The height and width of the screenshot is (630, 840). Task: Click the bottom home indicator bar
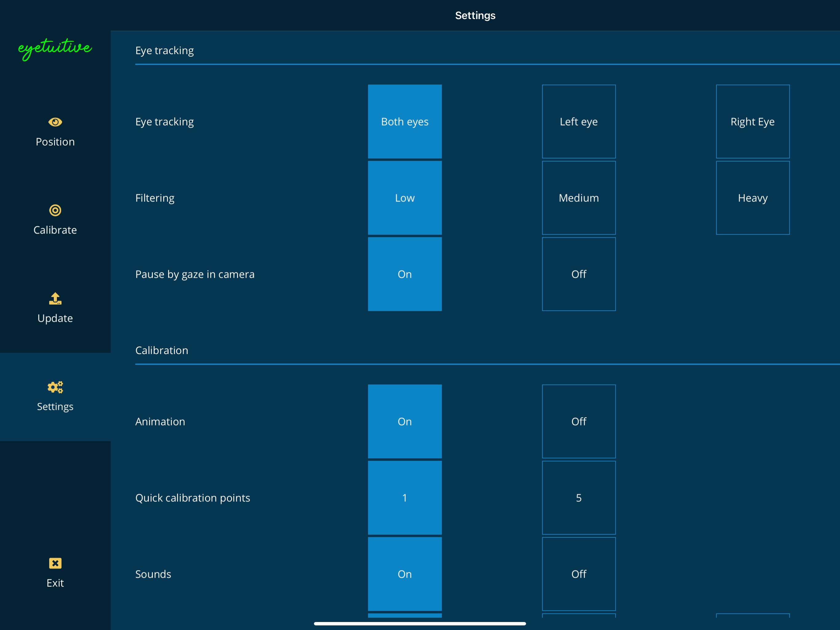420,624
